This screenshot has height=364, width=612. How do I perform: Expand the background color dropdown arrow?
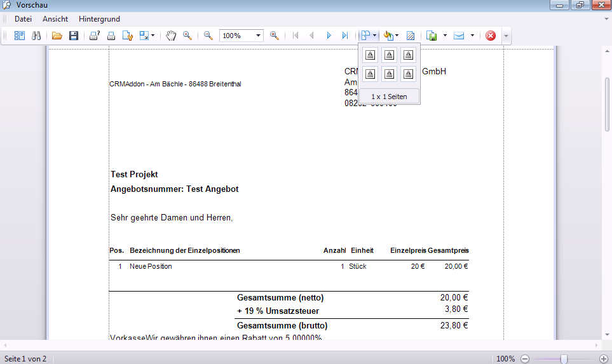[x=397, y=36]
